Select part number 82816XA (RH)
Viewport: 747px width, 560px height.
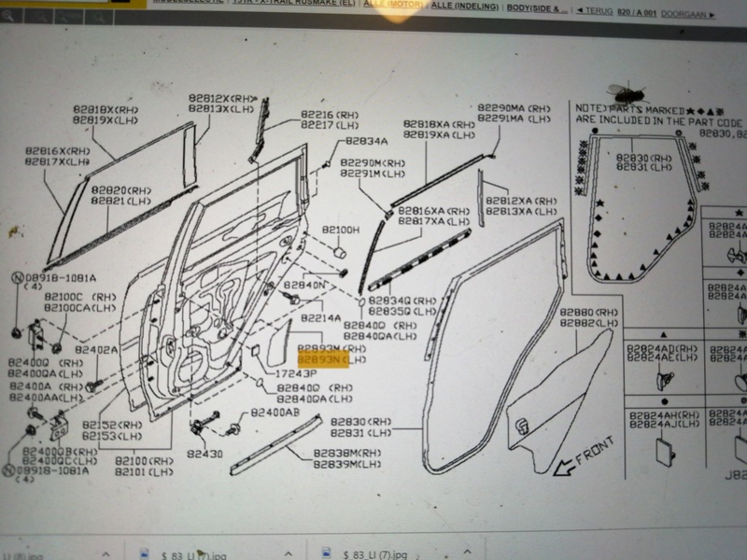433,211
